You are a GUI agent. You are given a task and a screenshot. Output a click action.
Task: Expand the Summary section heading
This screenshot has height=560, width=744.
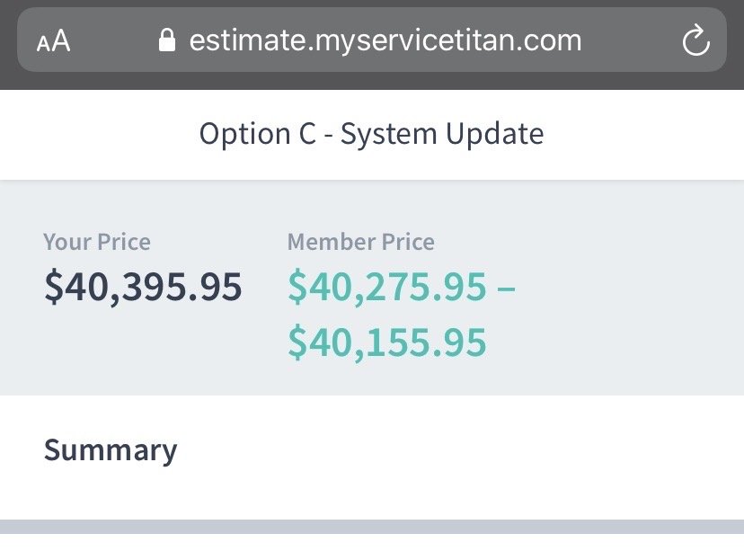[x=111, y=449]
